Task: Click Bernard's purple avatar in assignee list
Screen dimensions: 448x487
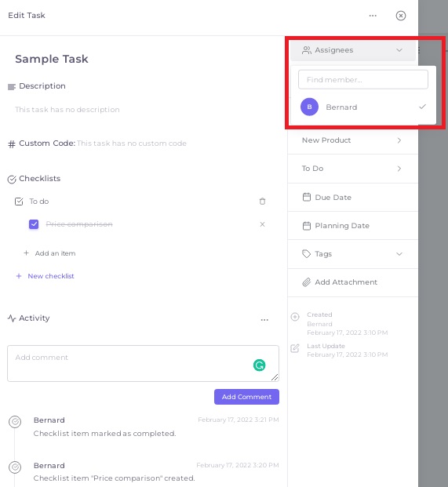Action: pos(309,107)
